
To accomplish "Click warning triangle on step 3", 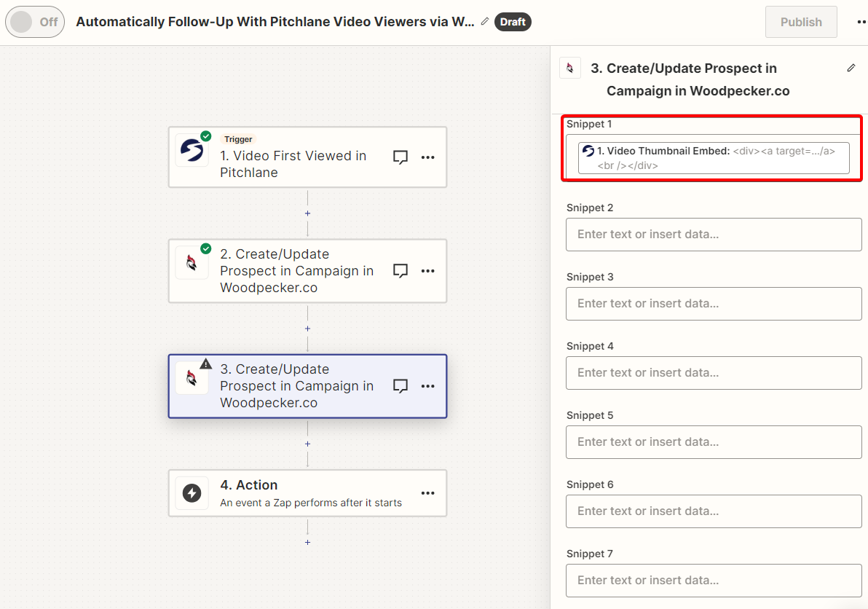I will pyautogui.click(x=206, y=364).
